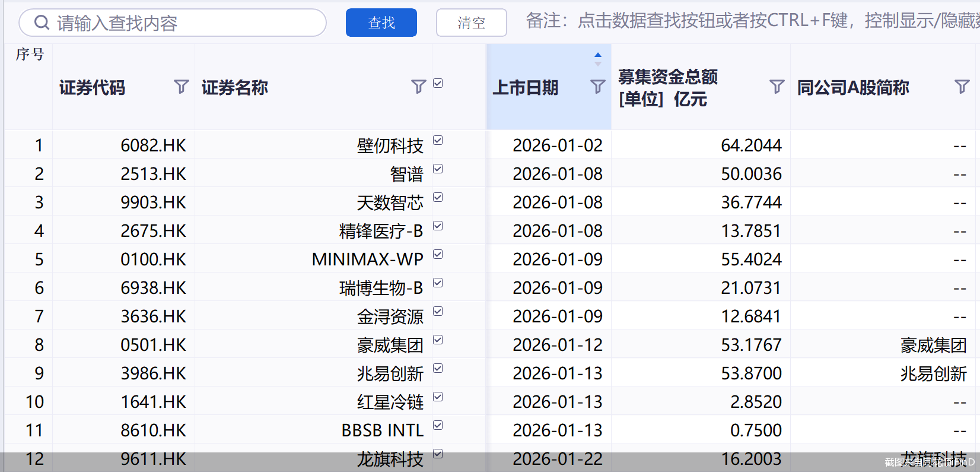Image resolution: width=980 pixels, height=472 pixels.
Task: Click the magnifier icon in search box
Action: point(42,23)
